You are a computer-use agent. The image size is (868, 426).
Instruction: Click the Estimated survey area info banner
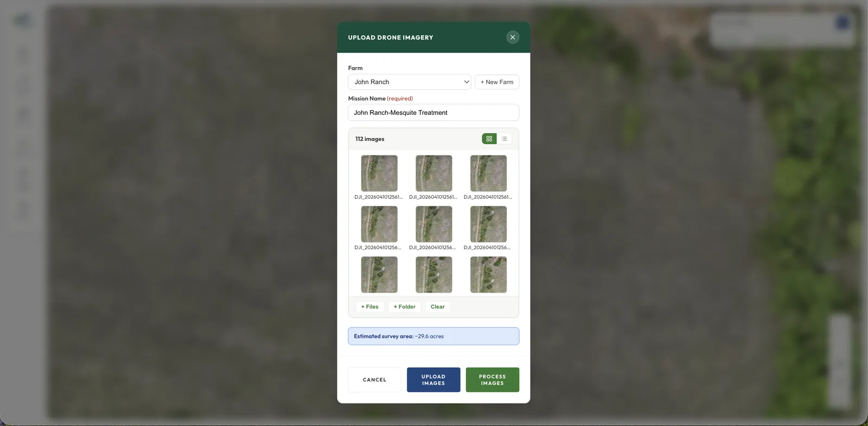(x=433, y=336)
